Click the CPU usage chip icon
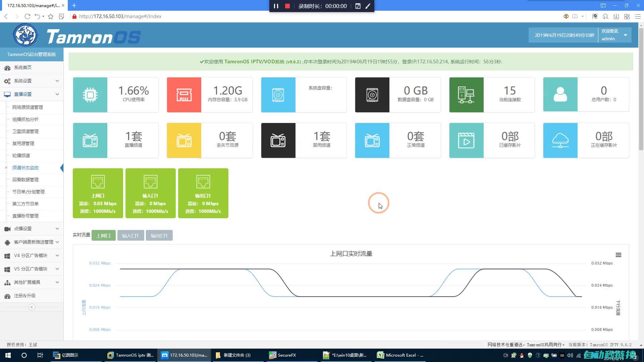 tap(90, 95)
